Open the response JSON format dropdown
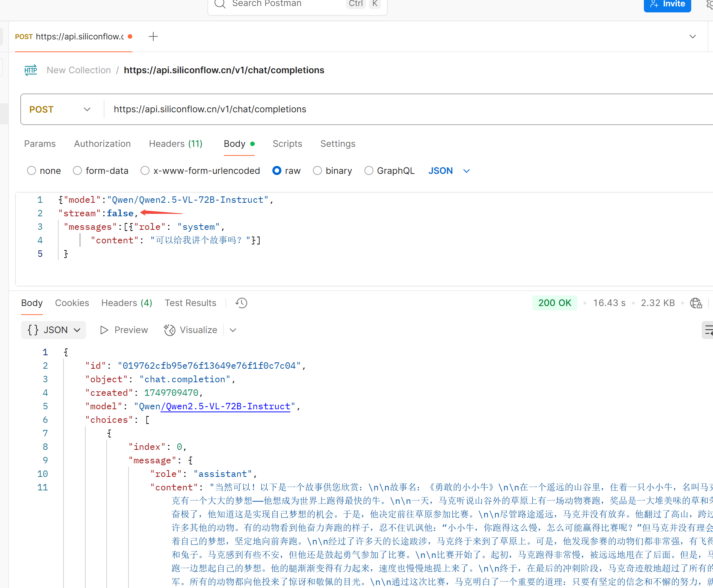Screen dimensions: 713x588 click(53, 330)
